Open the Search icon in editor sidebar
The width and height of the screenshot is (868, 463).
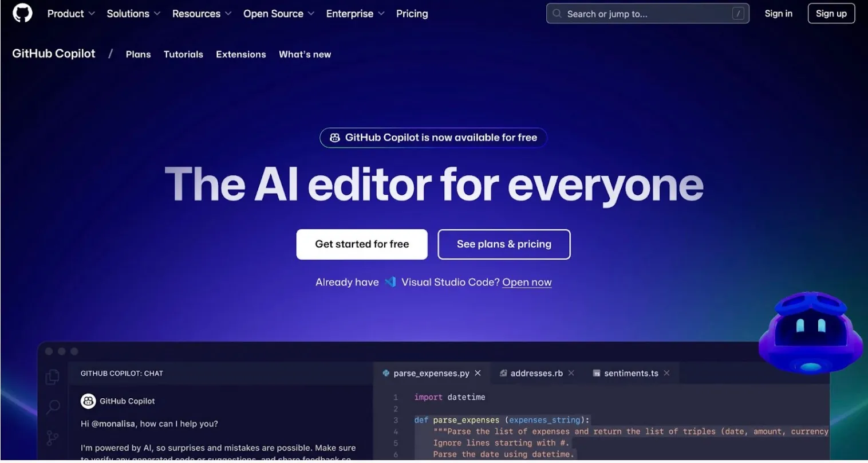[53, 407]
